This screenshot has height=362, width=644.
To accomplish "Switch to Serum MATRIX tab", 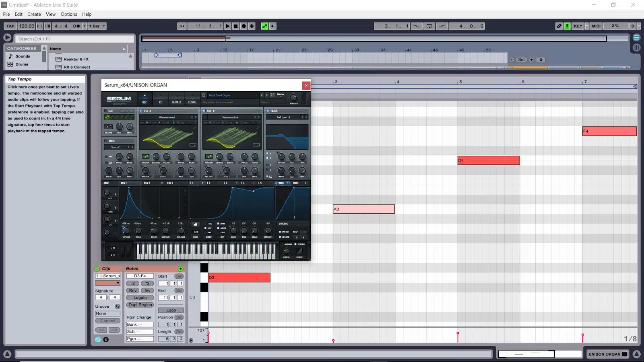I will click(x=176, y=102).
